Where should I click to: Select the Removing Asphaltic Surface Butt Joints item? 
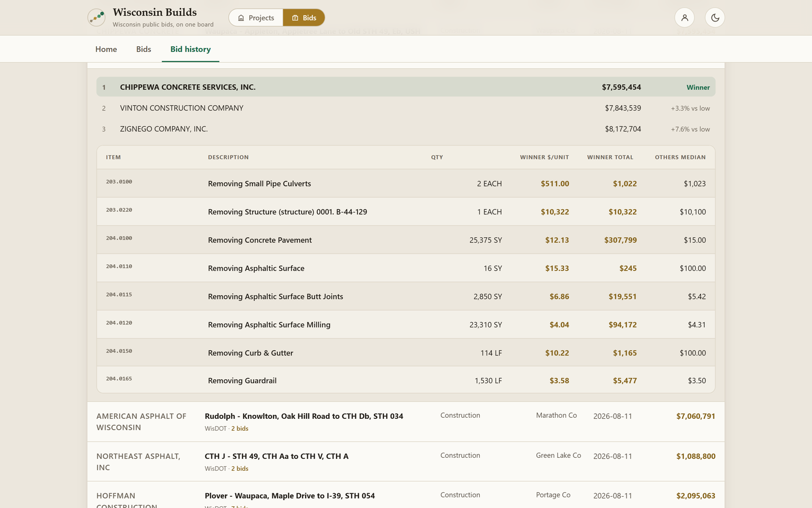point(406,296)
